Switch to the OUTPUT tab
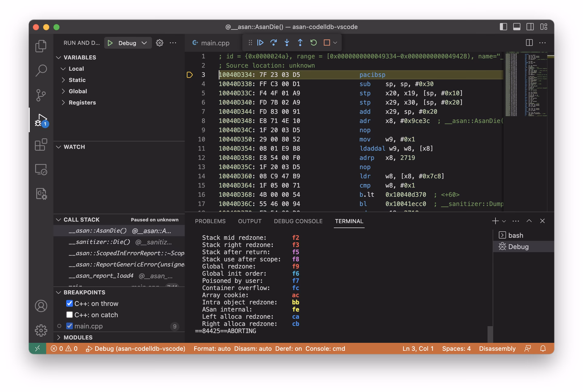Viewport: 583px width, 392px height. [250, 221]
